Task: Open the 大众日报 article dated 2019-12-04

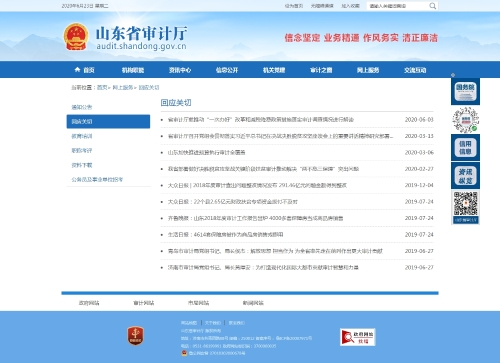Action: point(257,185)
